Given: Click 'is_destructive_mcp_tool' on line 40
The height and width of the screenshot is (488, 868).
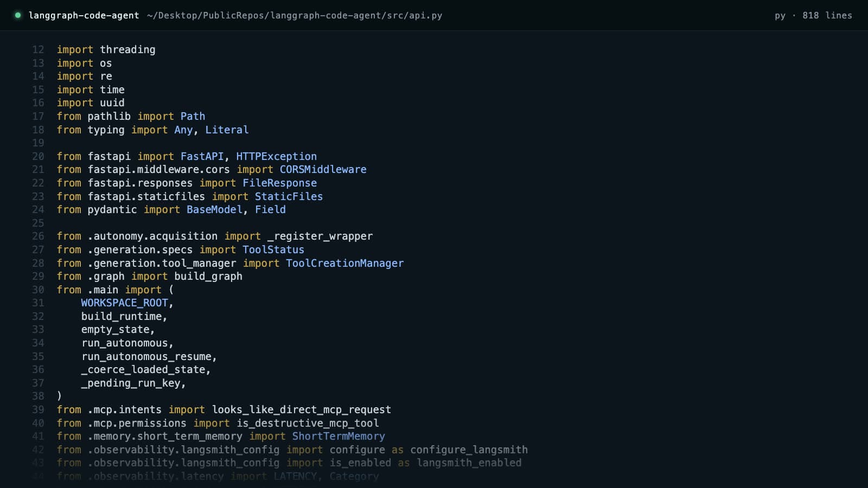Looking at the screenshot, I should (x=308, y=423).
